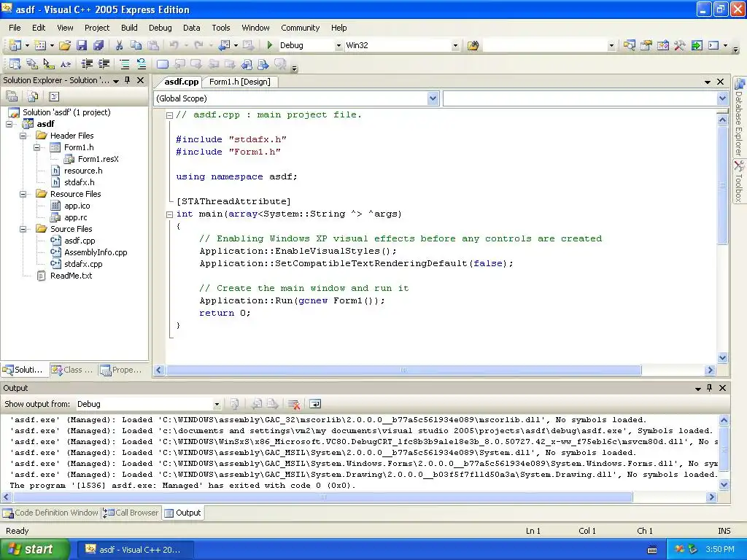Collapse the Source Files folder
Viewport: 747px width, 560px height.
[x=23, y=229]
